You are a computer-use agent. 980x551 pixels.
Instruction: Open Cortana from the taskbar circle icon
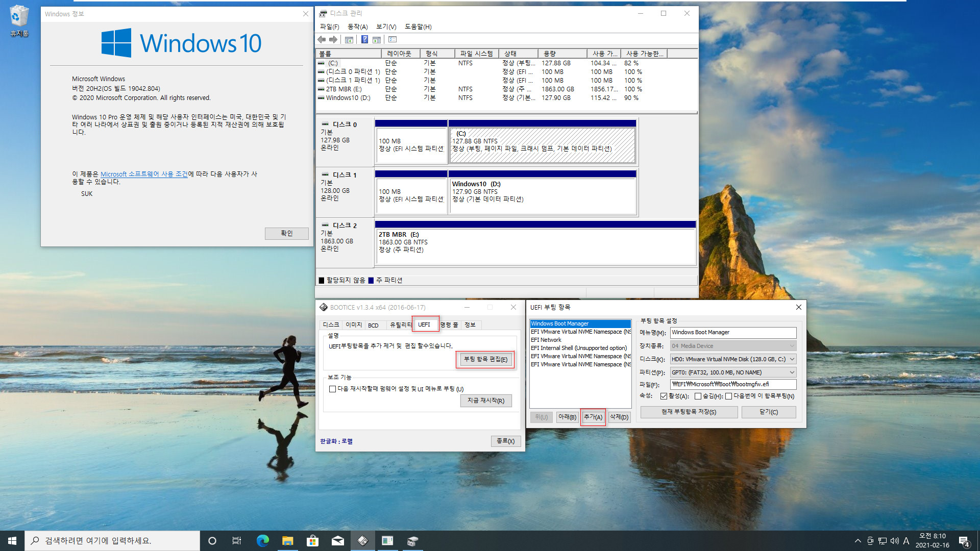[x=212, y=541]
